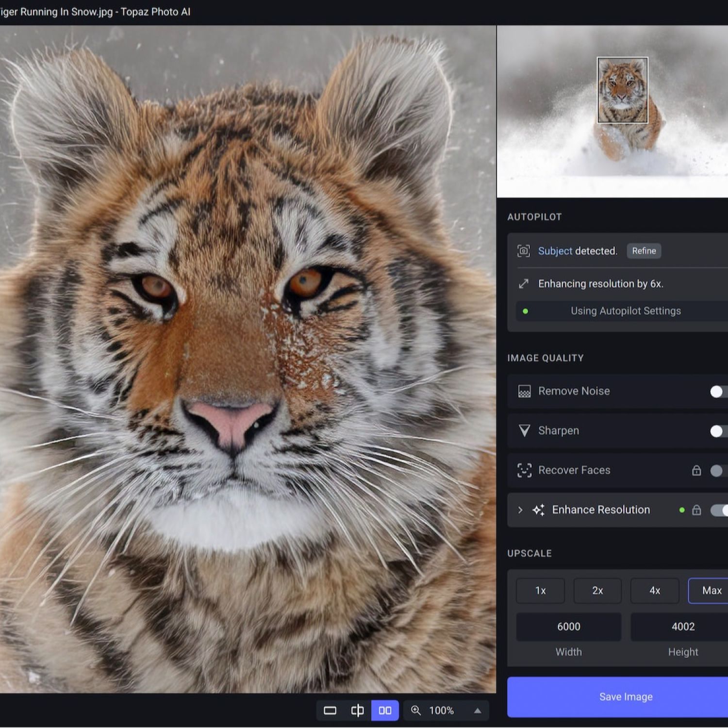Click the Width field showing 6000
Viewport: 728px width, 728px height.
click(568, 627)
